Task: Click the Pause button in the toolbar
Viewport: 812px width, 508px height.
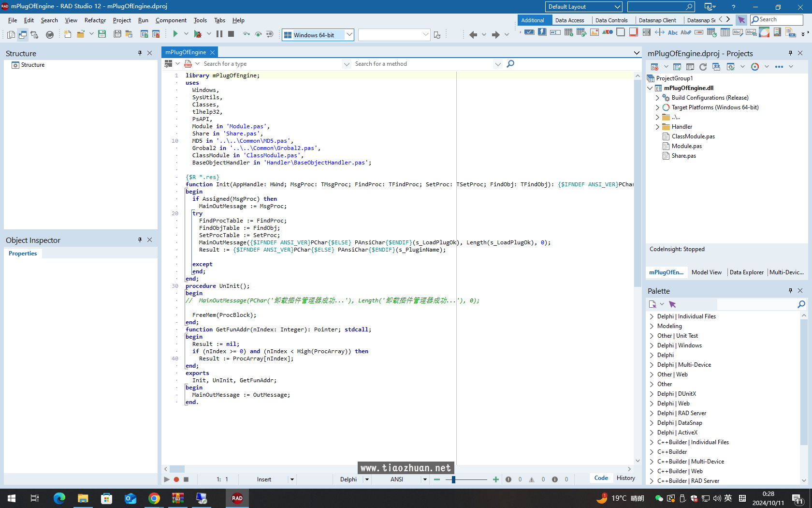Action: pyautogui.click(x=219, y=34)
